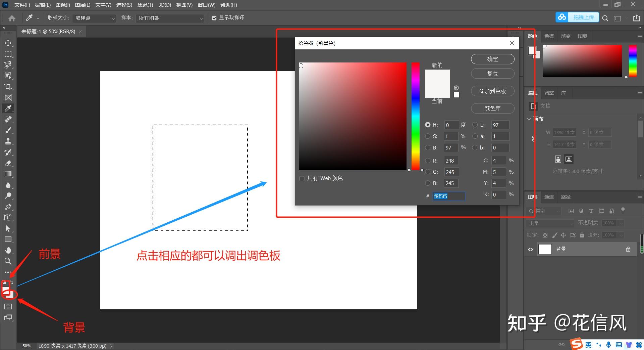Select the History Brush tool

8,152
